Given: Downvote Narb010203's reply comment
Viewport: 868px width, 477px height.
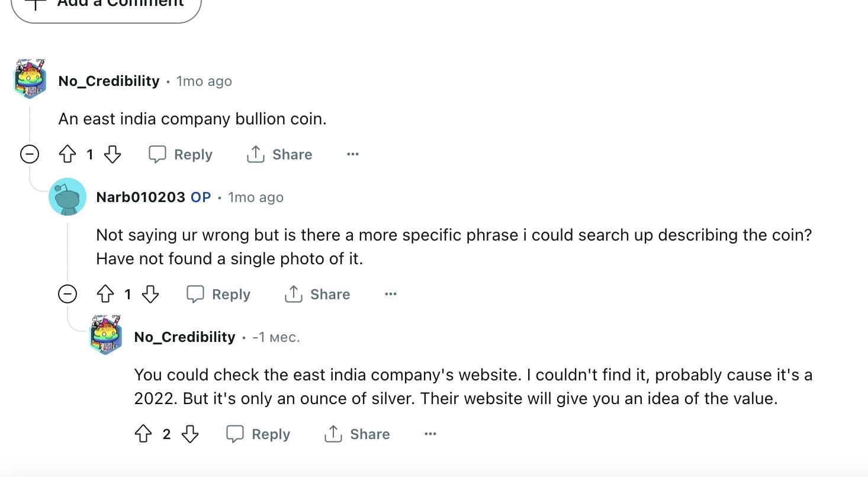Looking at the screenshot, I should (150, 294).
